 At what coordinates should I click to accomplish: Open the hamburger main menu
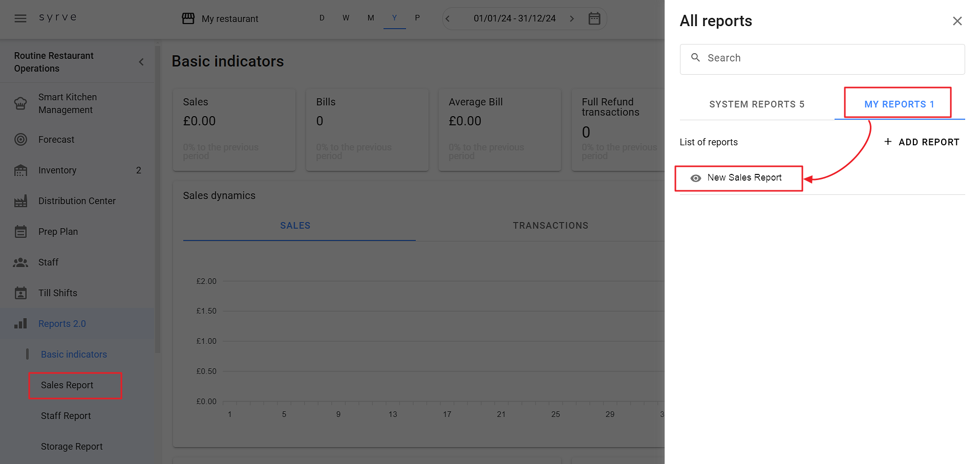coord(20,18)
